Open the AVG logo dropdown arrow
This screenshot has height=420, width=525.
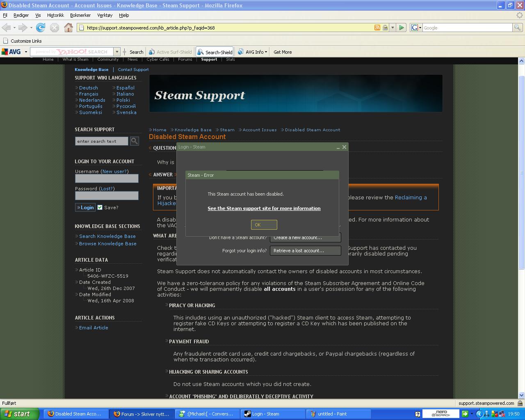point(26,52)
